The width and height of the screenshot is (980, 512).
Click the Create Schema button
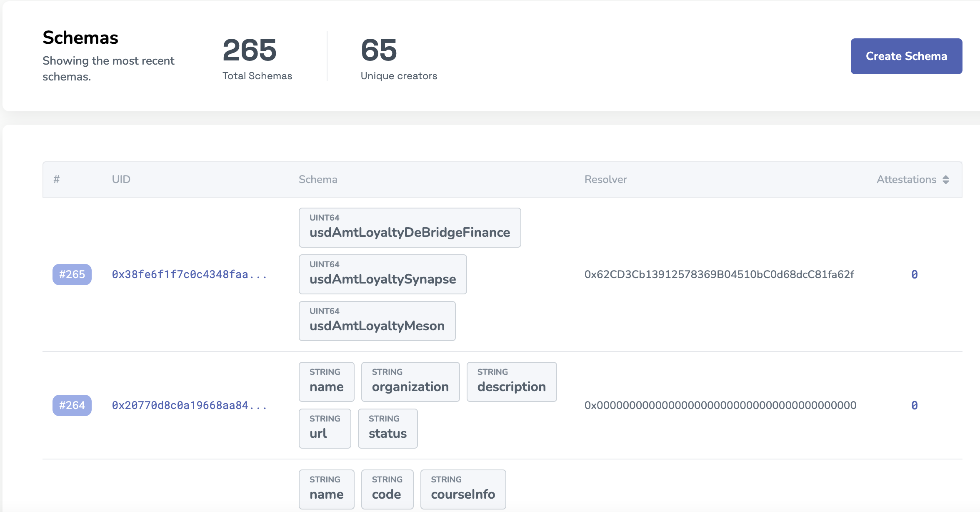906,56
